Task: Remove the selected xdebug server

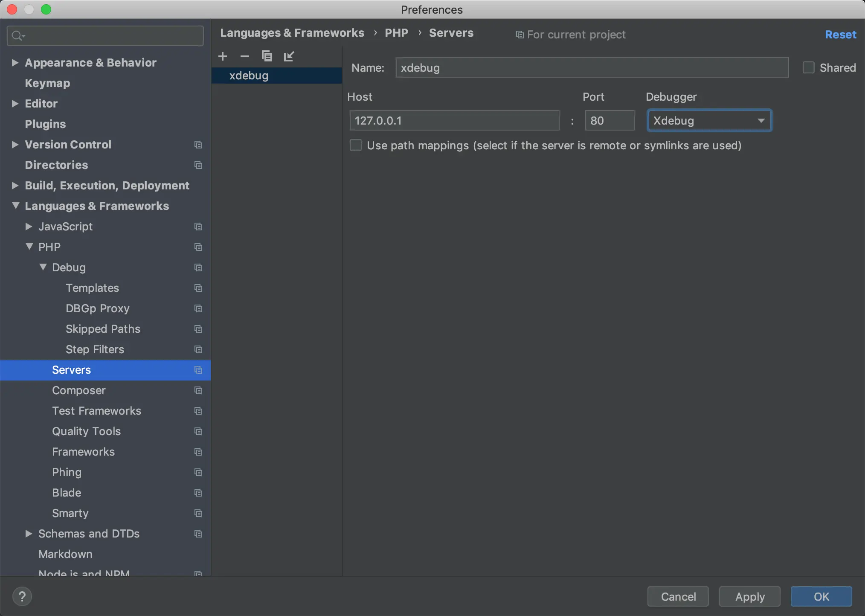Action: [244, 56]
